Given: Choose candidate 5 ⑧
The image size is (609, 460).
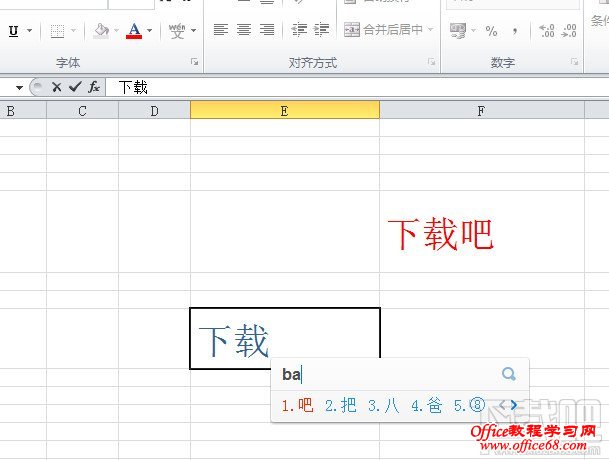Looking at the screenshot, I should click(470, 405).
